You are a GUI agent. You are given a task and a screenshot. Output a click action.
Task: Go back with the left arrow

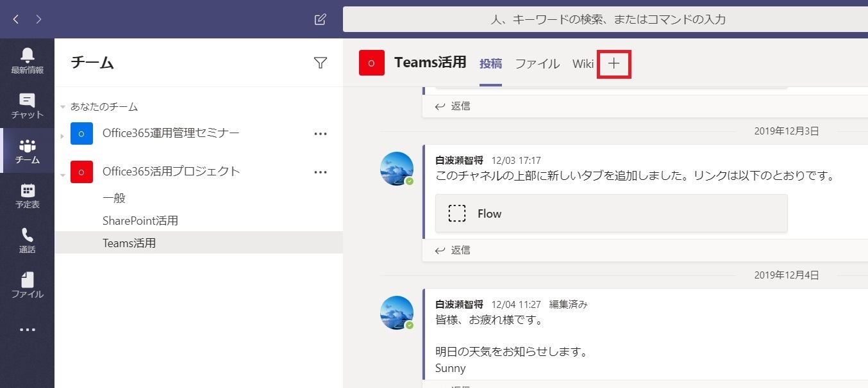pos(16,19)
